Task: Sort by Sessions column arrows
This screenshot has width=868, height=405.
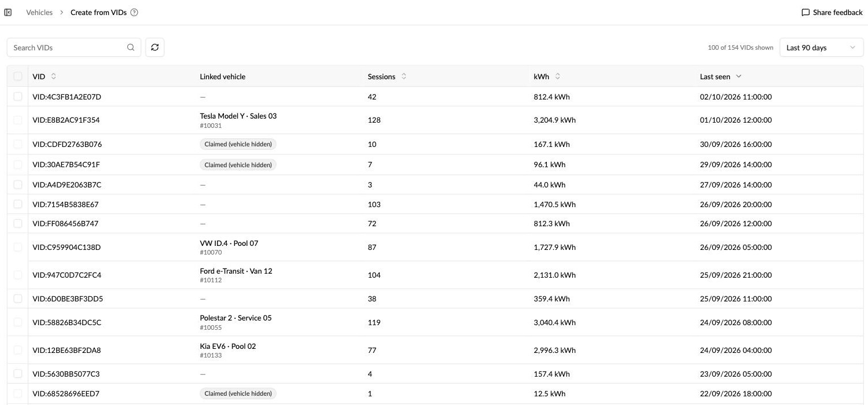Action: (404, 76)
